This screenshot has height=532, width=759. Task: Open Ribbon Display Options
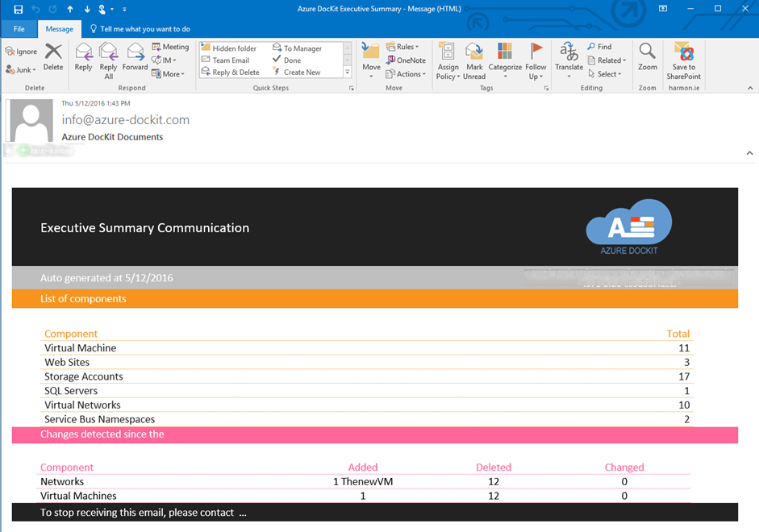coord(663,8)
